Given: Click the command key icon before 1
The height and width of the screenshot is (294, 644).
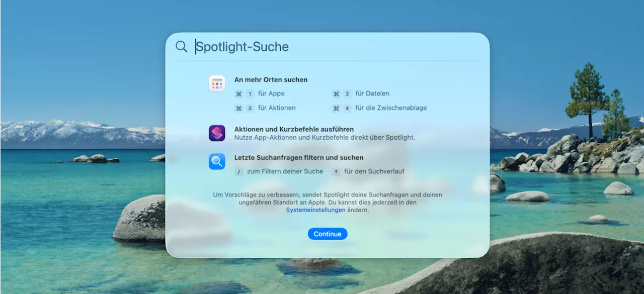Looking at the screenshot, I should pos(239,93).
